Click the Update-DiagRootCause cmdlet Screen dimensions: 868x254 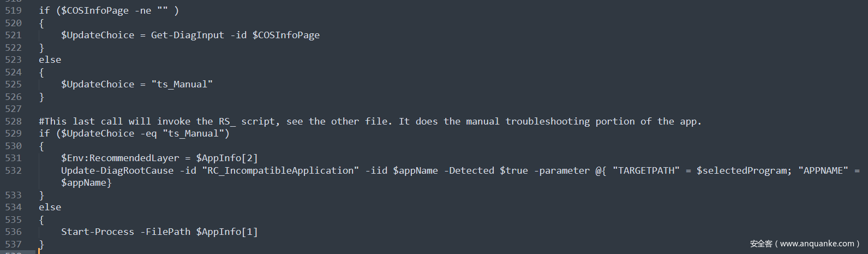coord(117,170)
